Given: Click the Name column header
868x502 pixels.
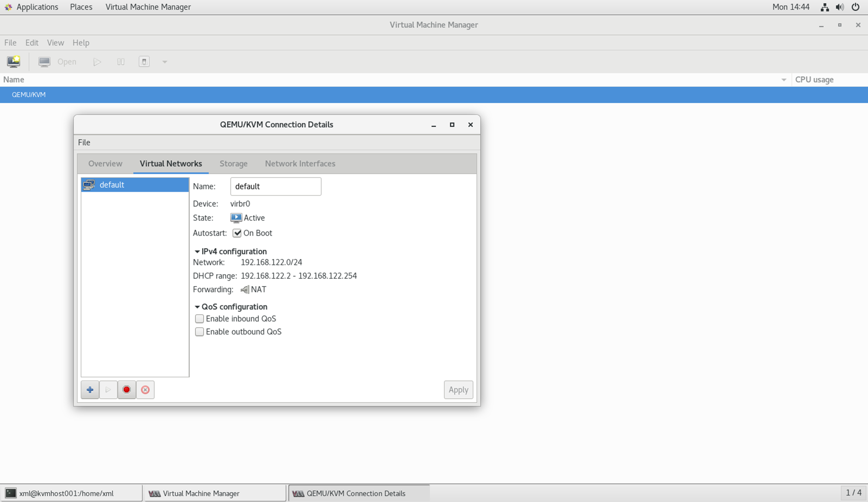Looking at the screenshot, I should (x=396, y=80).
